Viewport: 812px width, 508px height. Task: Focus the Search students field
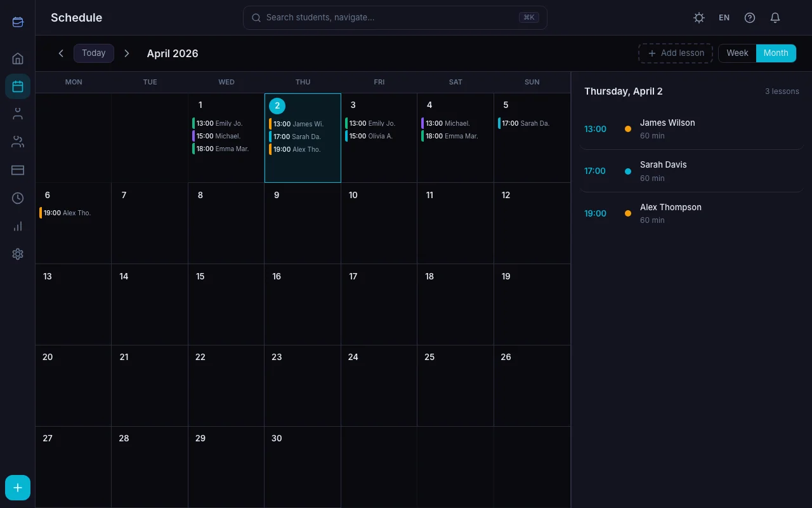[x=395, y=18]
